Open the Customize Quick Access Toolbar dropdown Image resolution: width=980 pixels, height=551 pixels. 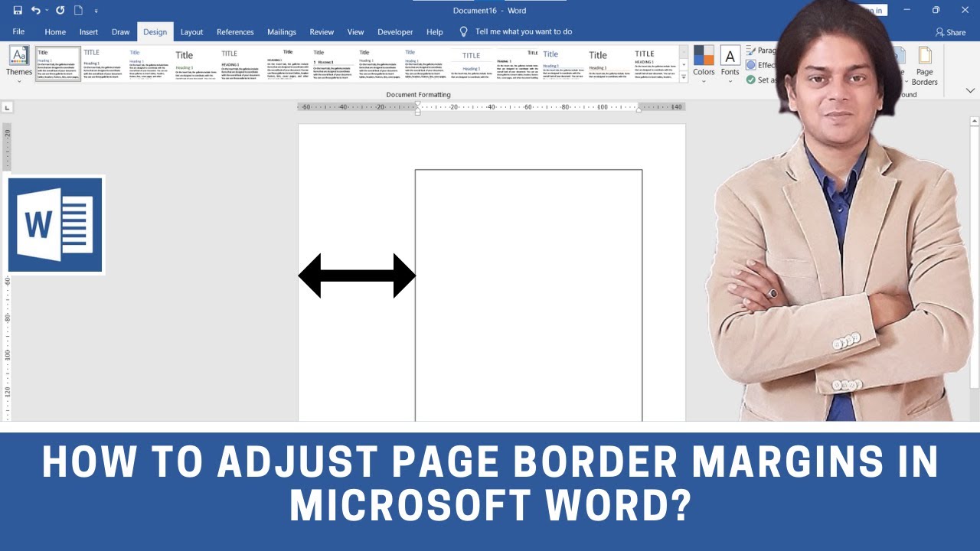tap(96, 11)
